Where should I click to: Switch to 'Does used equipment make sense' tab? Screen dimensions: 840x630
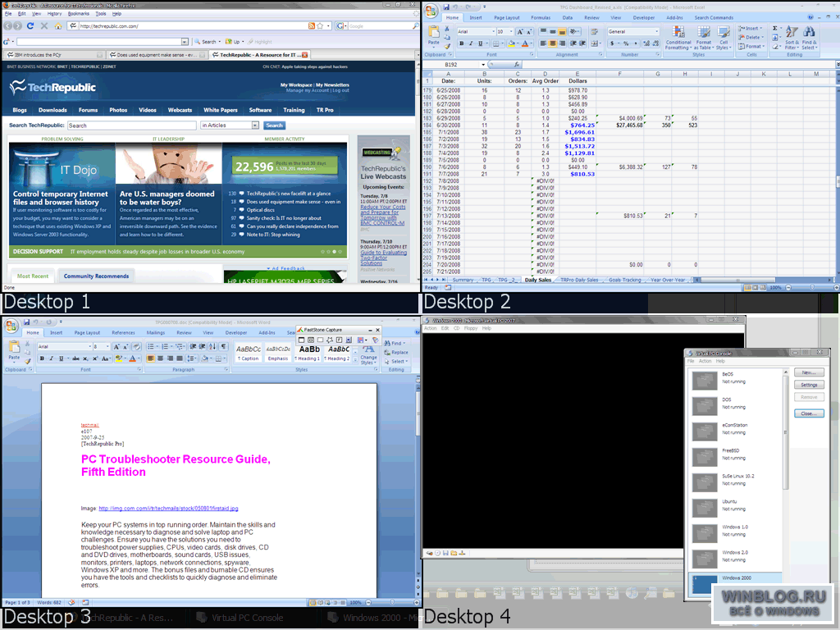point(157,55)
